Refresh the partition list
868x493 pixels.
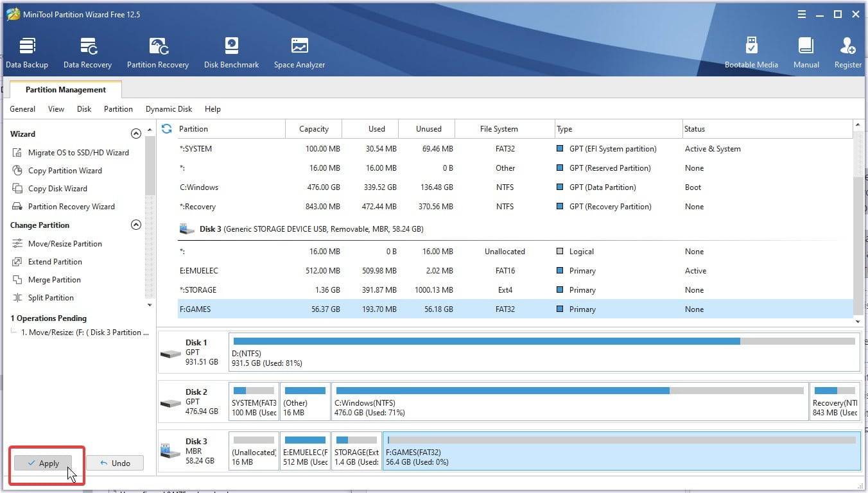click(167, 128)
